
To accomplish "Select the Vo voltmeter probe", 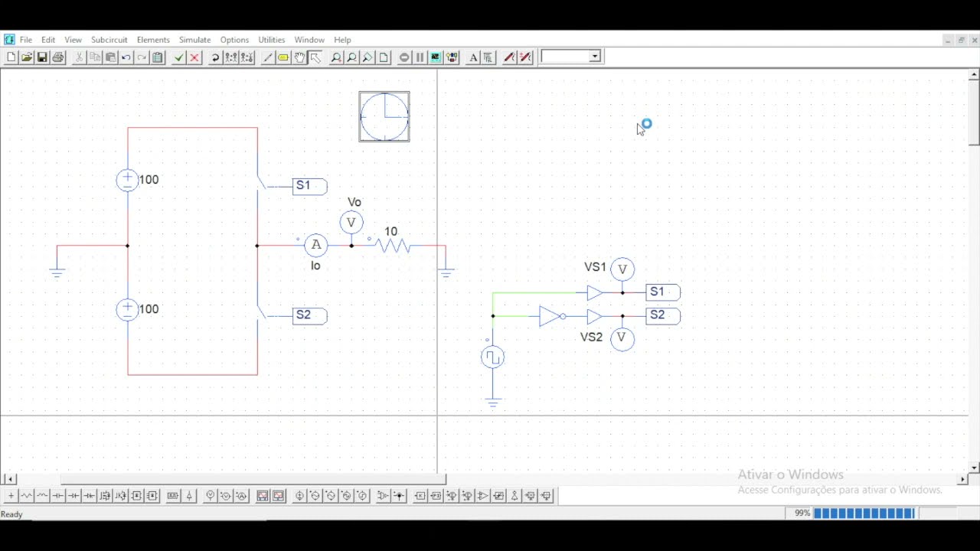I will pyautogui.click(x=351, y=223).
